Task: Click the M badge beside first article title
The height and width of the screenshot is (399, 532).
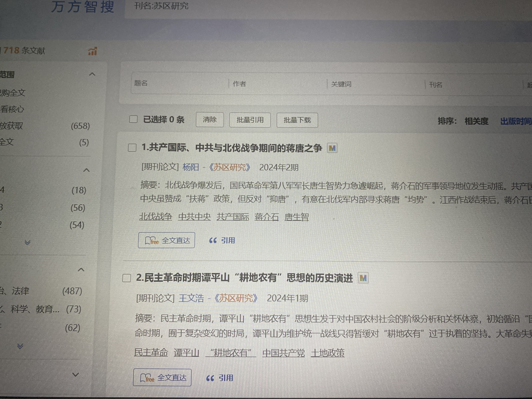Action: click(332, 148)
